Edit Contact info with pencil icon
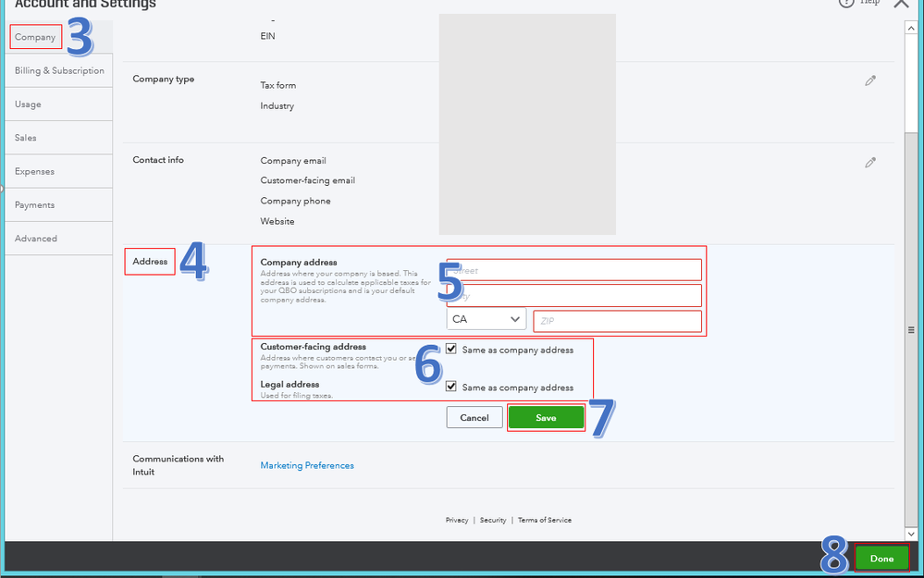Image resolution: width=924 pixels, height=578 pixels. click(x=870, y=163)
